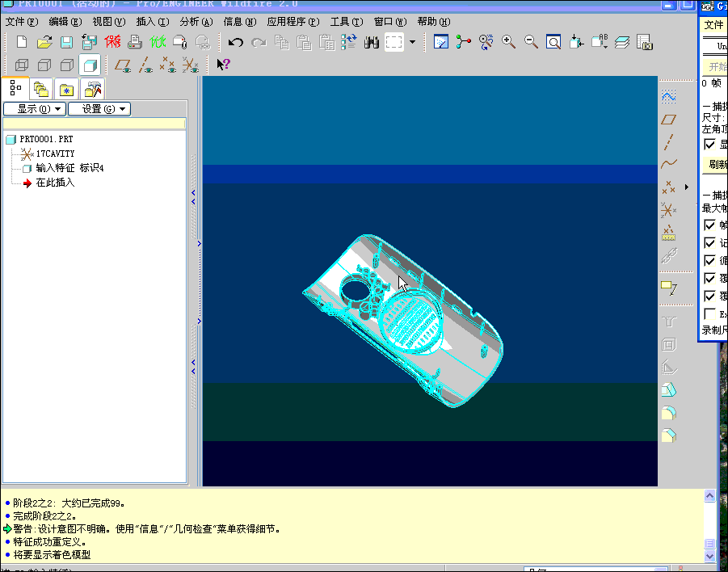
Task: Open the Layers icon in the toolbar
Action: 622,42
